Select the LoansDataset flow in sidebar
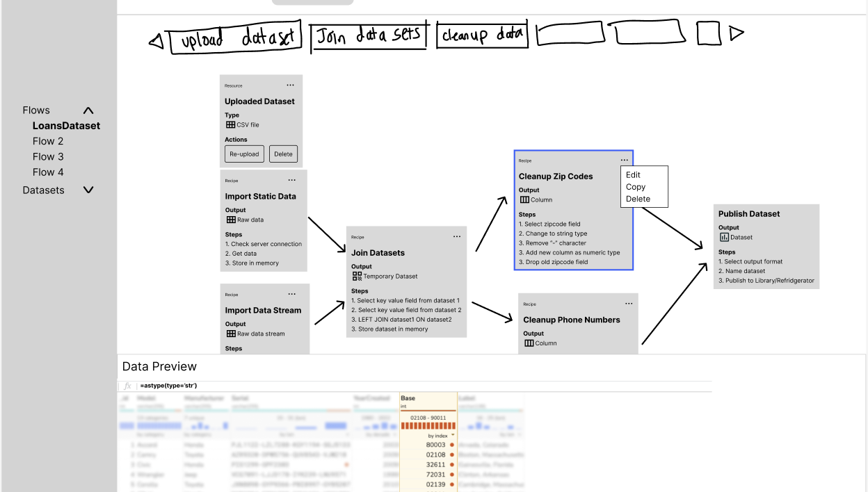The width and height of the screenshot is (868, 492). point(66,126)
